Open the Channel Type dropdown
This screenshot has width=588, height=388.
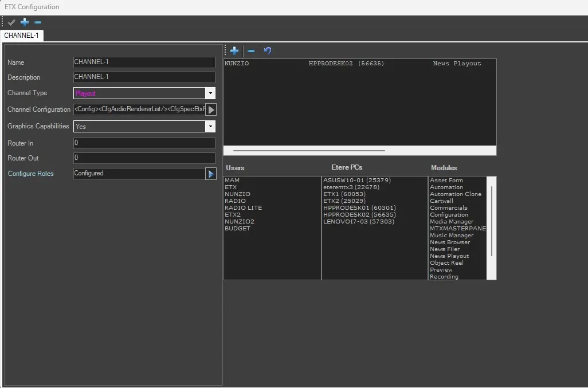(210, 93)
